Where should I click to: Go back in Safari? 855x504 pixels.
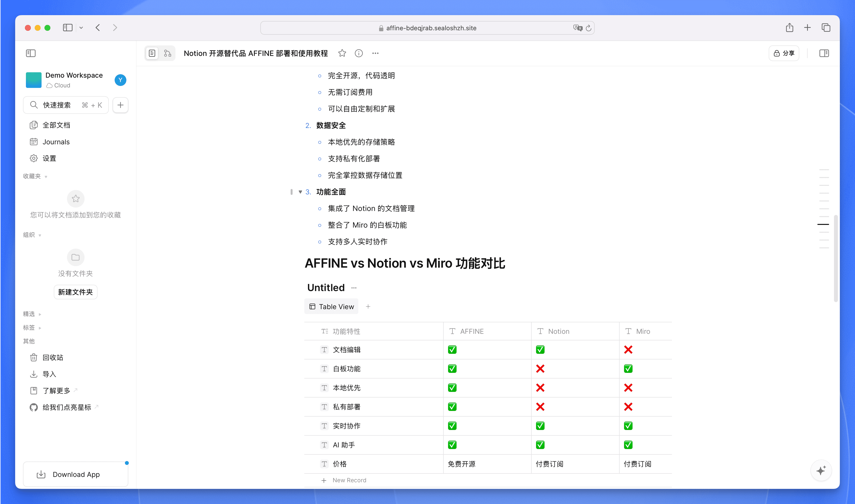[x=98, y=28]
